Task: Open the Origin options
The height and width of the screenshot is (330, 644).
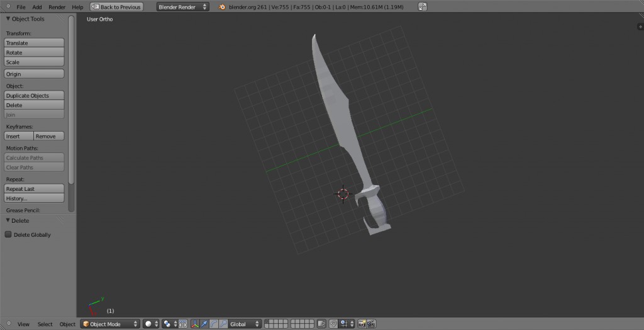Action: [x=34, y=74]
